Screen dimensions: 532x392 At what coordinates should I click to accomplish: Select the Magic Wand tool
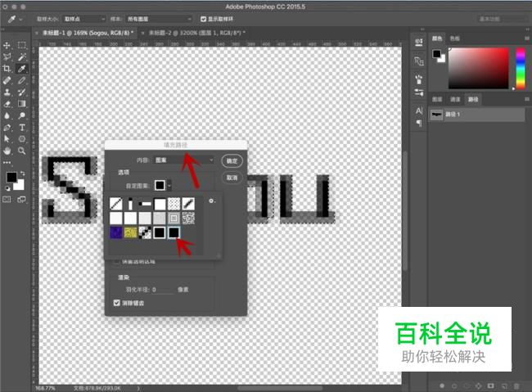tap(22, 56)
